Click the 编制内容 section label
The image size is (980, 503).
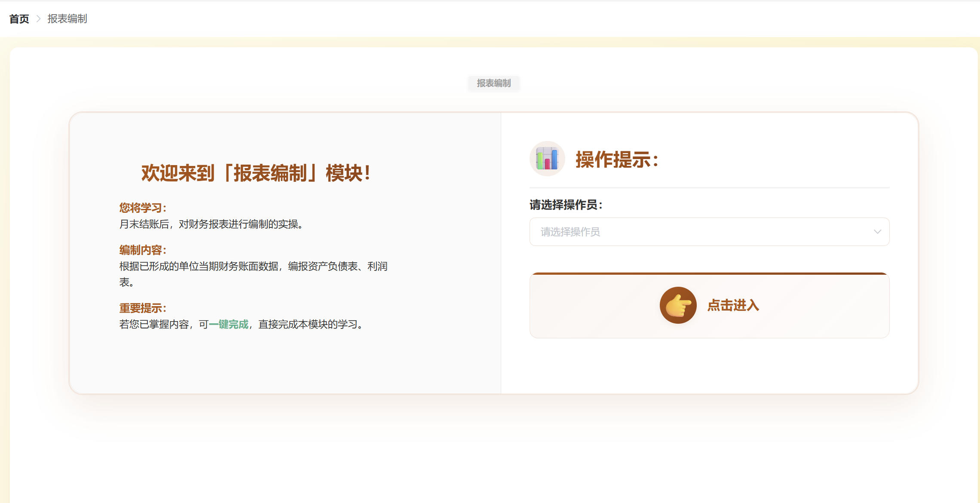[142, 249]
